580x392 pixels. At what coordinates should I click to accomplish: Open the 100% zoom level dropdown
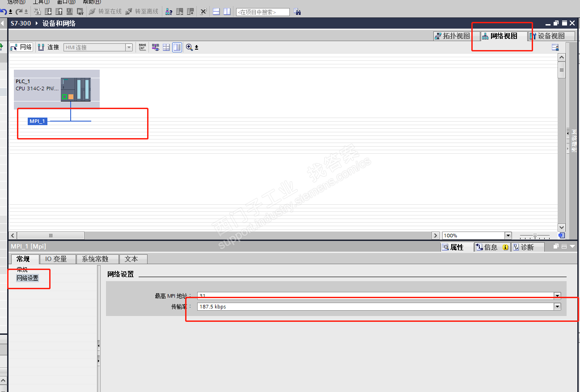click(x=508, y=236)
